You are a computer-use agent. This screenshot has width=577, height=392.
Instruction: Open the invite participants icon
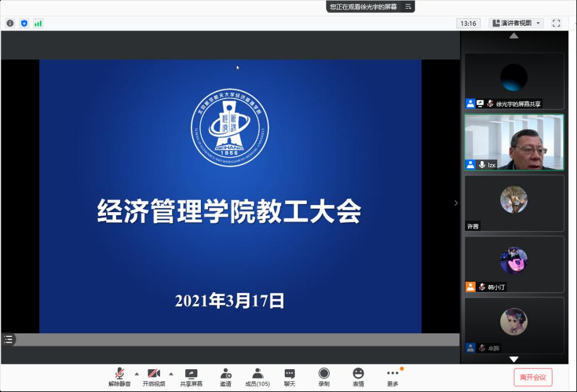(226, 377)
